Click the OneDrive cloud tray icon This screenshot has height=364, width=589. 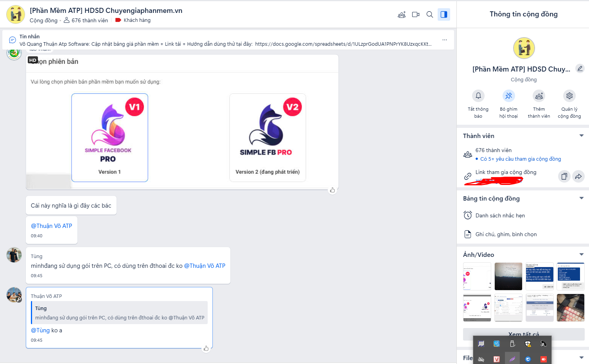(481, 359)
